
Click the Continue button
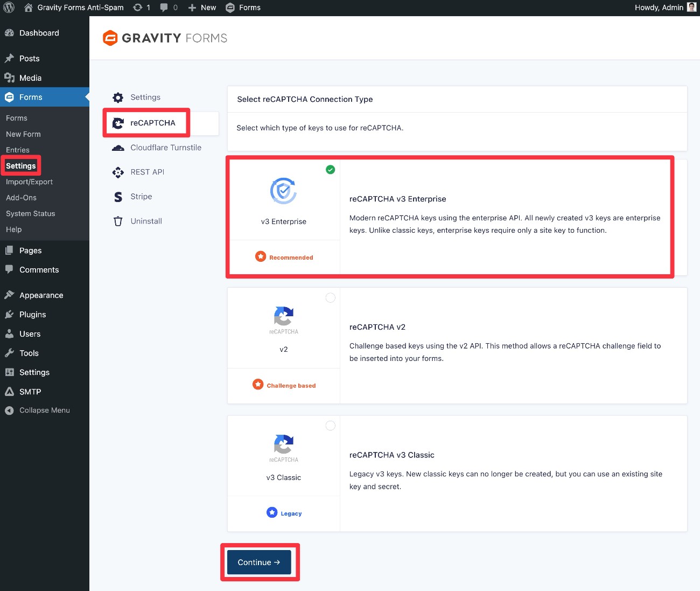[x=259, y=562]
